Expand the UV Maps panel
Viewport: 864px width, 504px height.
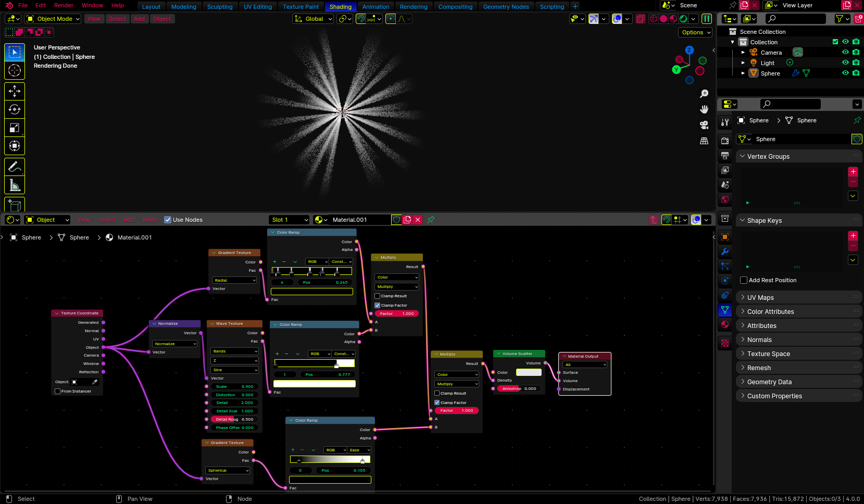(798, 297)
